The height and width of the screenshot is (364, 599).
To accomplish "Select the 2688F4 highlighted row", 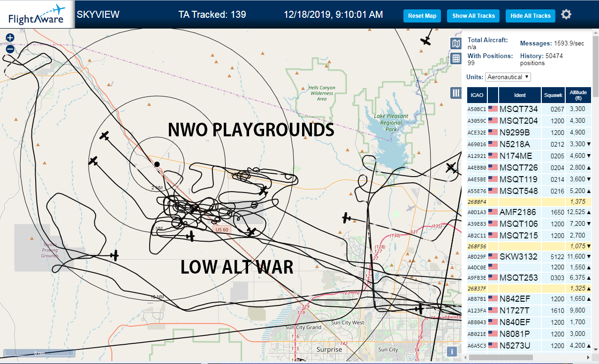I will coord(529,201).
